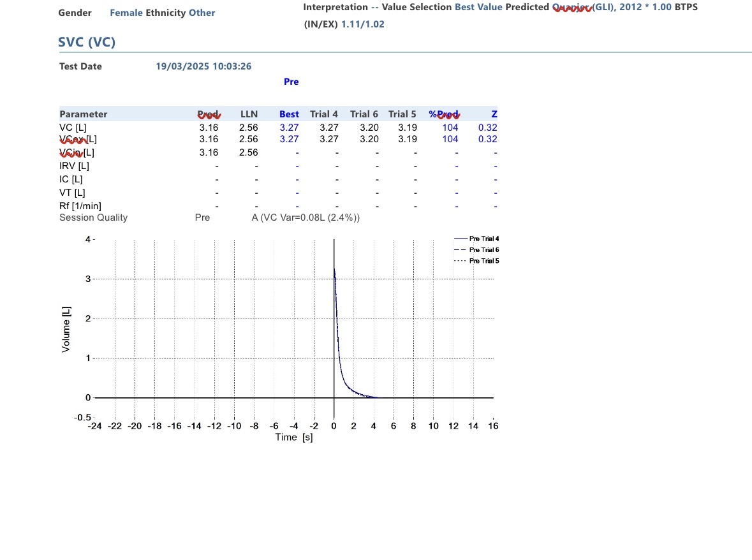Select the Rf [1/min] row label

[x=80, y=206]
